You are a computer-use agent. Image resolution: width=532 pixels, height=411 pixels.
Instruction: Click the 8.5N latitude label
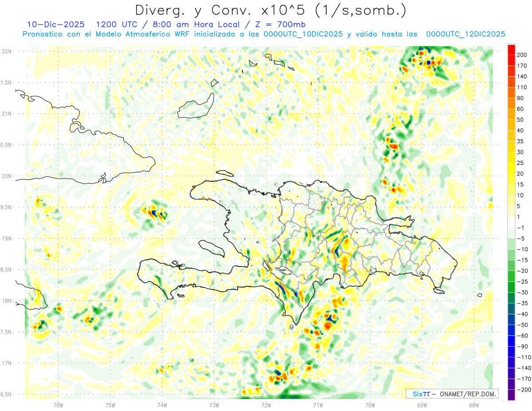7,270
